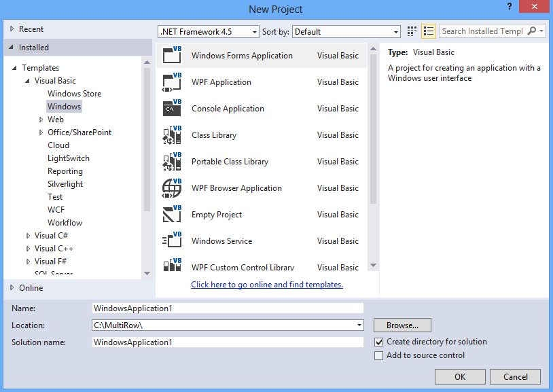Enable Add to source control checkbox
Viewport: 553px width, 392px height.
click(x=379, y=356)
